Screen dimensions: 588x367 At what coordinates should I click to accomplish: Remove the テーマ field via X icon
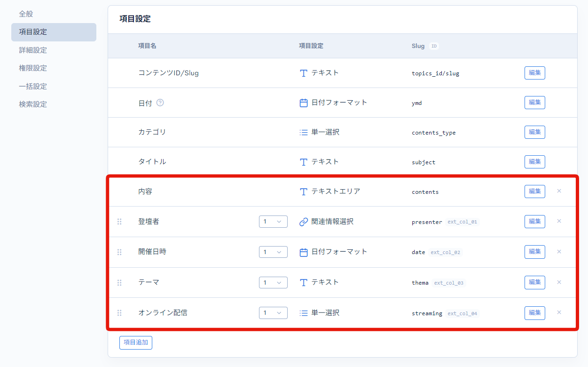[x=559, y=282]
